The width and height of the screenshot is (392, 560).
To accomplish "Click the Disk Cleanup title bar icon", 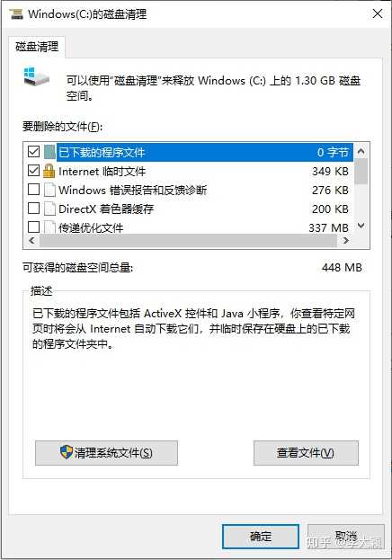I will click(16, 13).
